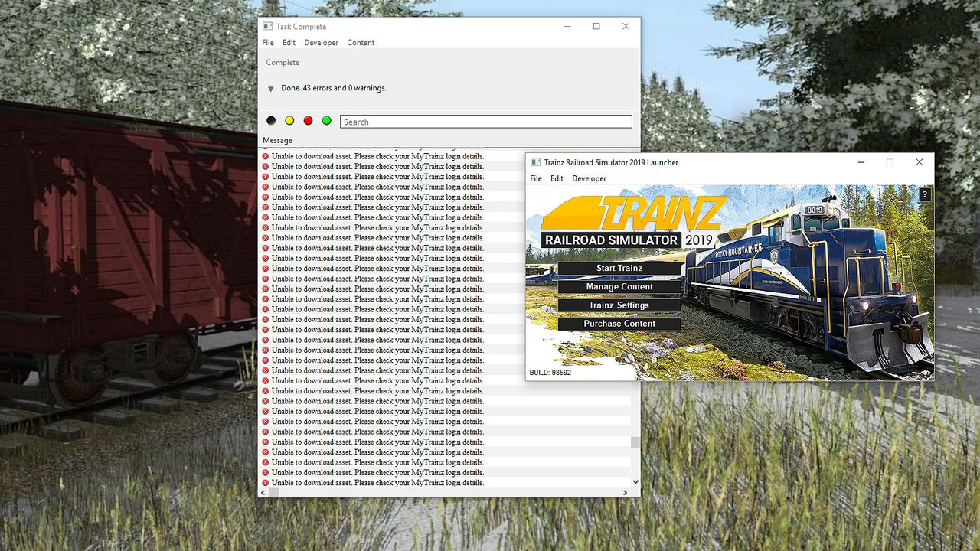Screen dimensions: 980x551
Task: Maximize the Task Complete window
Action: point(596,27)
